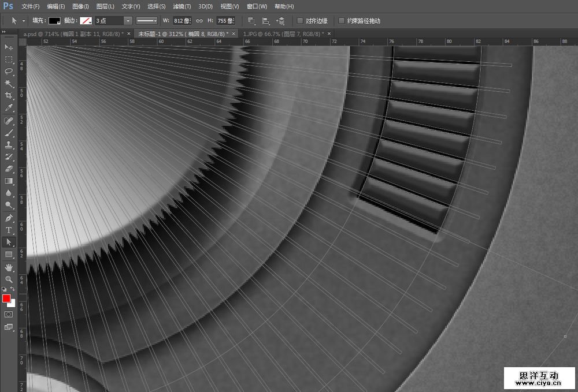Choose the Eyedropper tool

pyautogui.click(x=9, y=108)
